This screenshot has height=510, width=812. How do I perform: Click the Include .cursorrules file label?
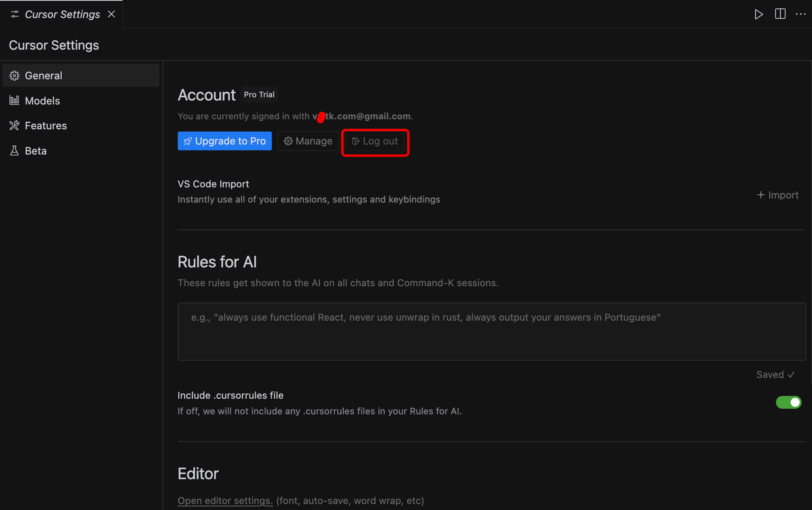point(231,396)
